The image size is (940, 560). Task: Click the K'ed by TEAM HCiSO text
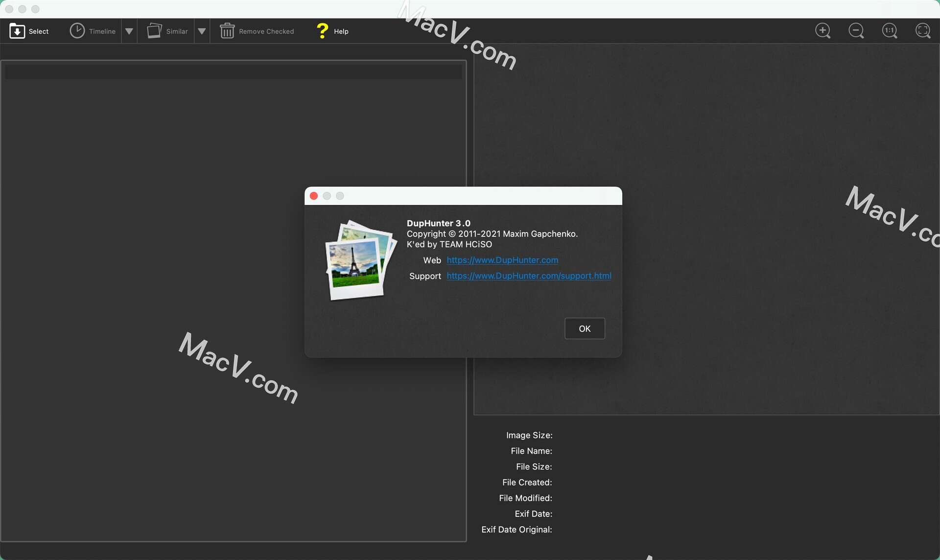coord(449,244)
